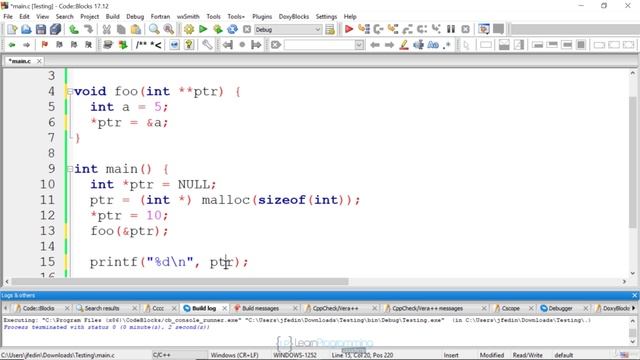
Task: Open the wxSmith menu
Action: pyautogui.click(x=188, y=16)
